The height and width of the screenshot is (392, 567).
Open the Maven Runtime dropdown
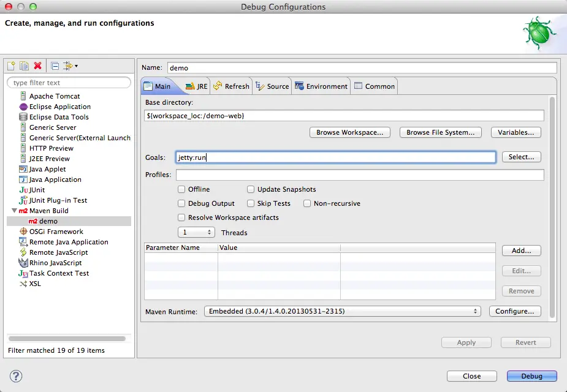pos(343,311)
